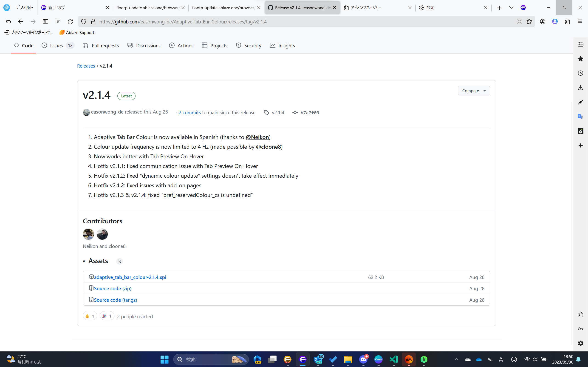Toggle the thumbs up reaction on the release
The height and width of the screenshot is (367, 588).
tap(90, 316)
